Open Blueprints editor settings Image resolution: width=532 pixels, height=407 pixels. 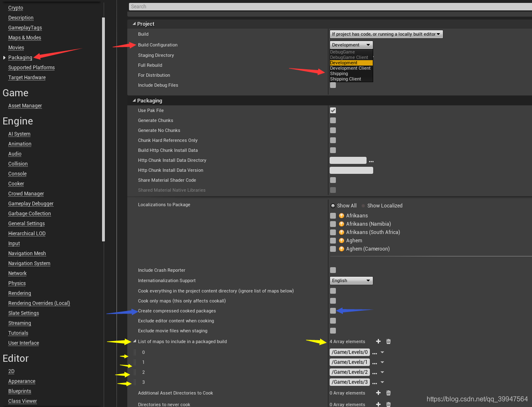tap(19, 391)
